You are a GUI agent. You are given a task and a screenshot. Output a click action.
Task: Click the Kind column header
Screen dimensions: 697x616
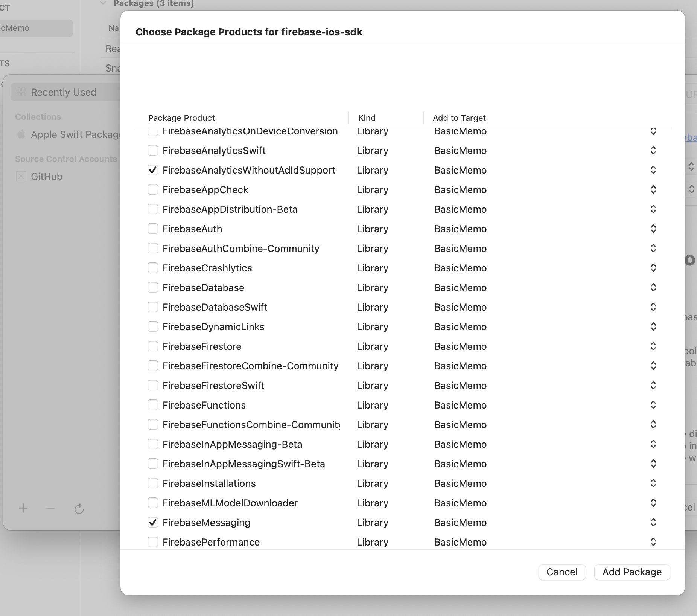[367, 118]
